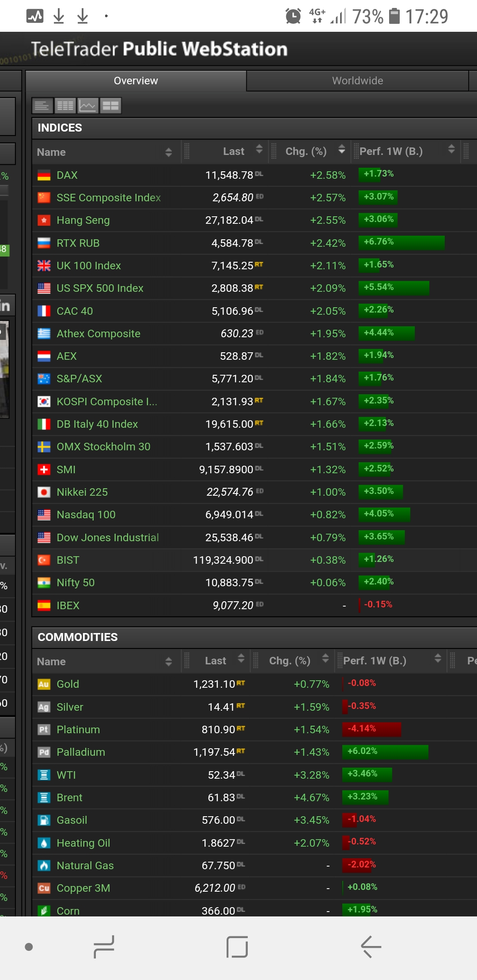
Task: Select the list view layout icon
Action: pos(42,106)
